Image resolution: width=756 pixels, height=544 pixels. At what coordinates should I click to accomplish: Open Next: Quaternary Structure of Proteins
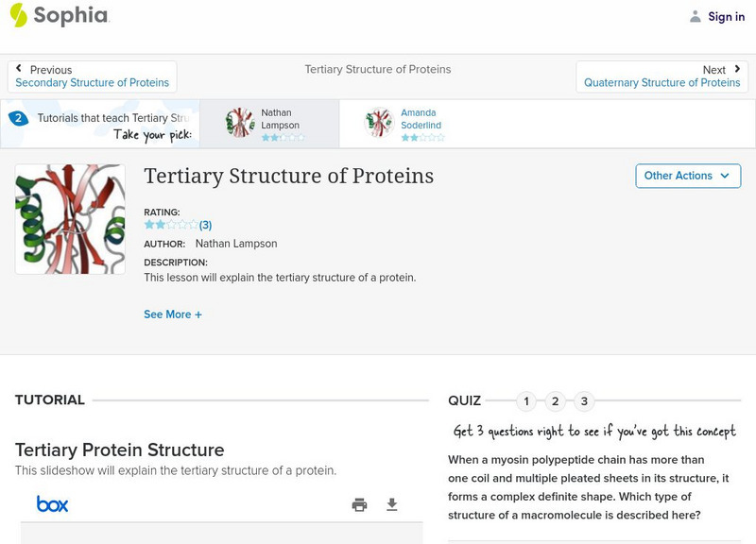pyautogui.click(x=661, y=76)
